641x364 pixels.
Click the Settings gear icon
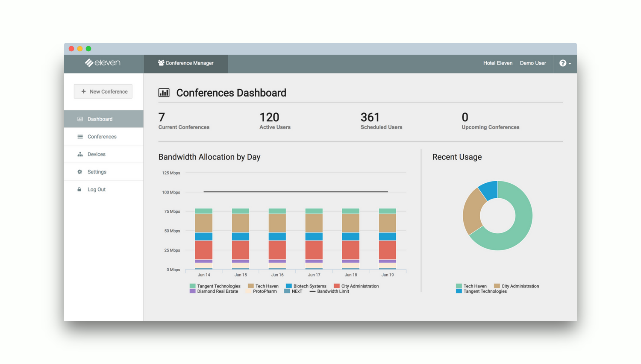point(79,172)
